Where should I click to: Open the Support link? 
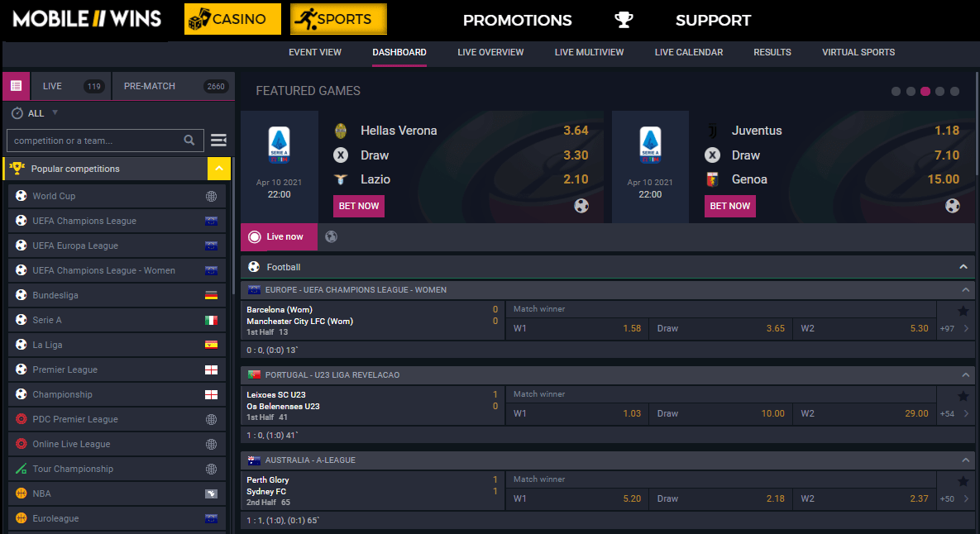[713, 20]
